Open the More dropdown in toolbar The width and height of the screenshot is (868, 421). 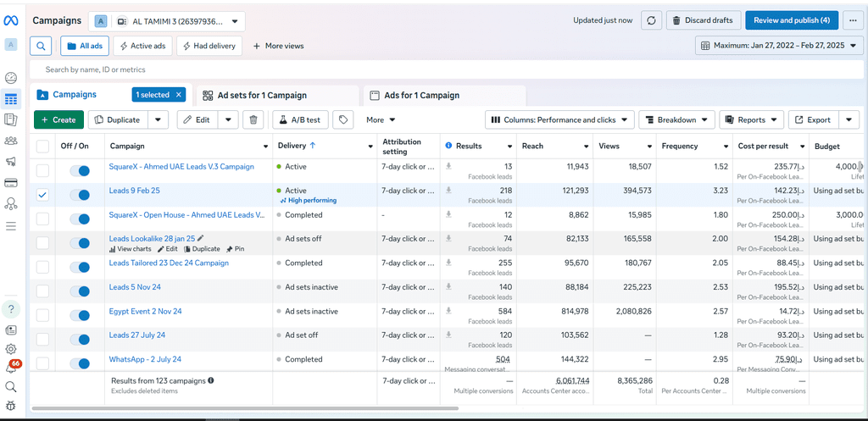pyautogui.click(x=381, y=119)
